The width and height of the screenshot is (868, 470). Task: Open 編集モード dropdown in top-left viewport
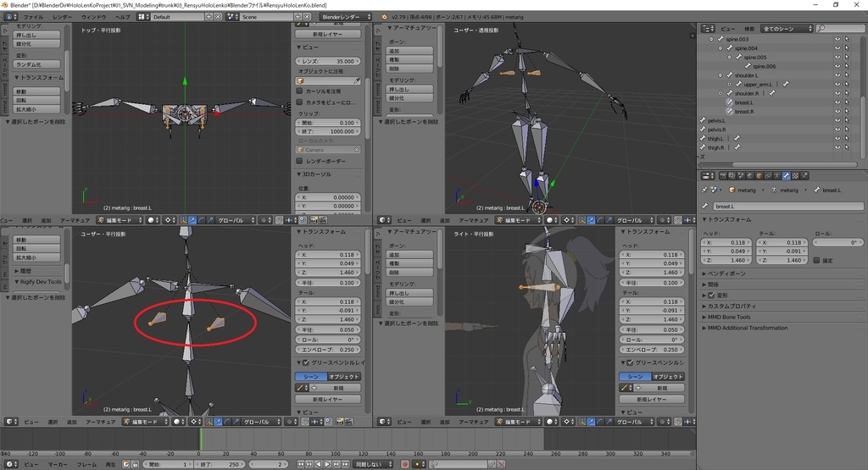120,220
